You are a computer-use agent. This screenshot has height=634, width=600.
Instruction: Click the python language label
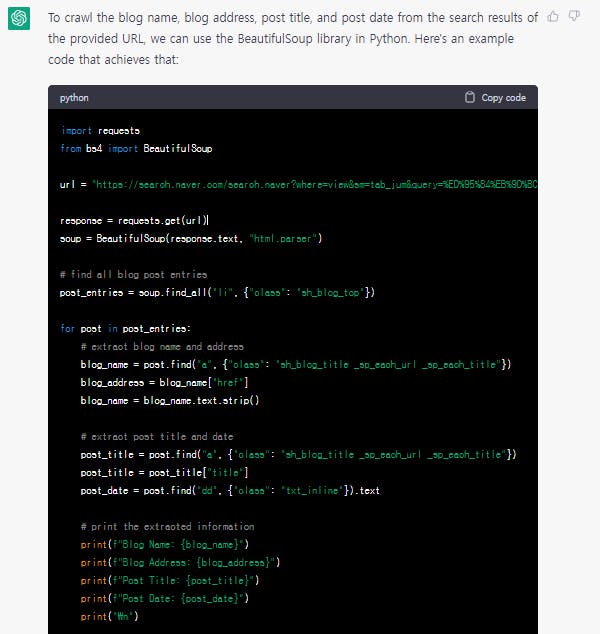point(74,98)
